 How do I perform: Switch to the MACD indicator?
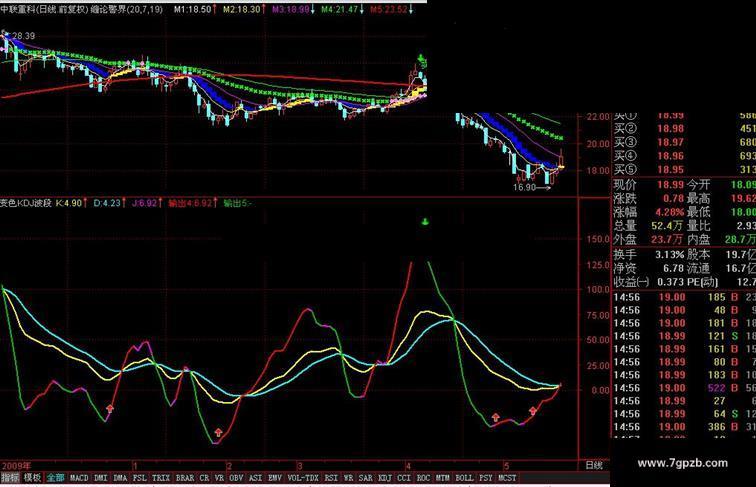(79, 478)
